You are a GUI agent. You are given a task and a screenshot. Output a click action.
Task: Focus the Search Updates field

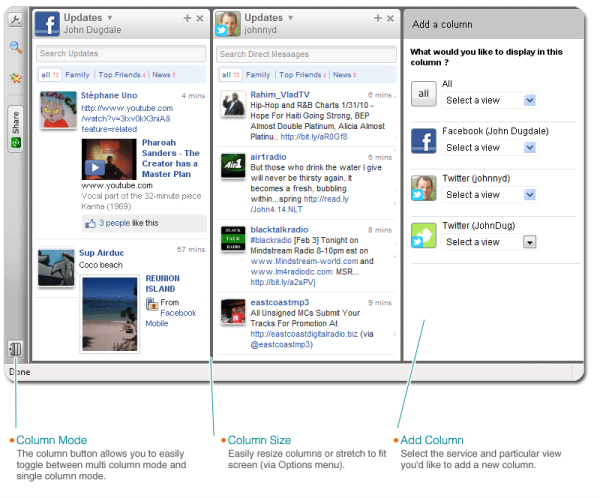click(121, 54)
